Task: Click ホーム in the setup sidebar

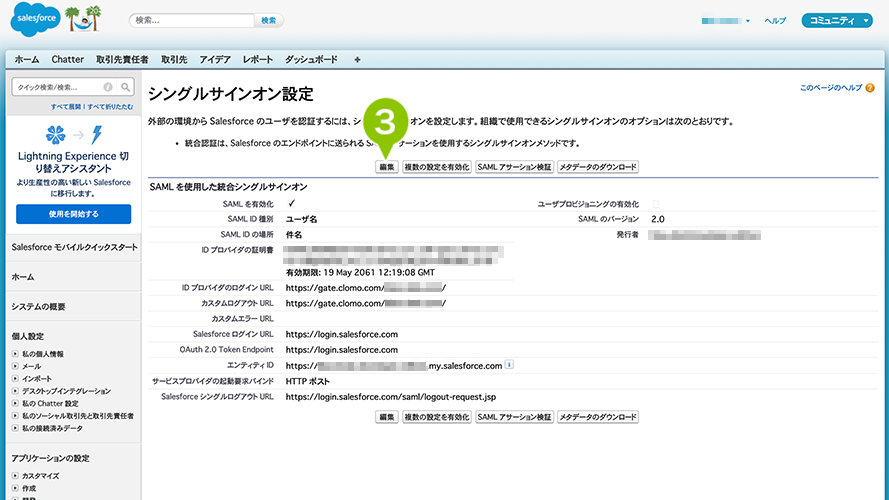Action: point(23,277)
